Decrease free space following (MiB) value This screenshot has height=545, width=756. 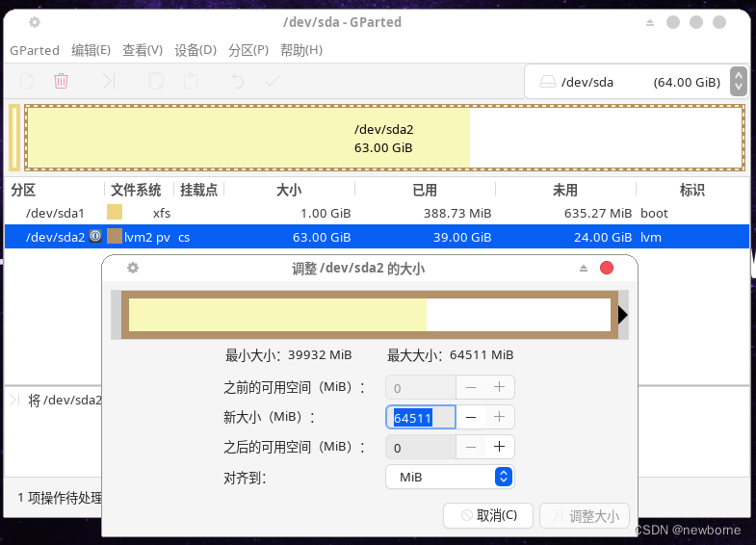click(x=471, y=447)
